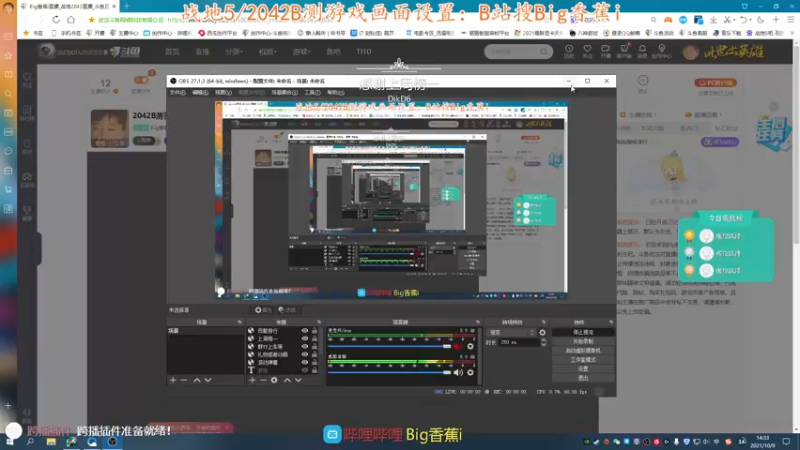Viewport: 800px width, 450px height.
Task: Open File Explorer from the taskbar
Action: [x=51, y=442]
